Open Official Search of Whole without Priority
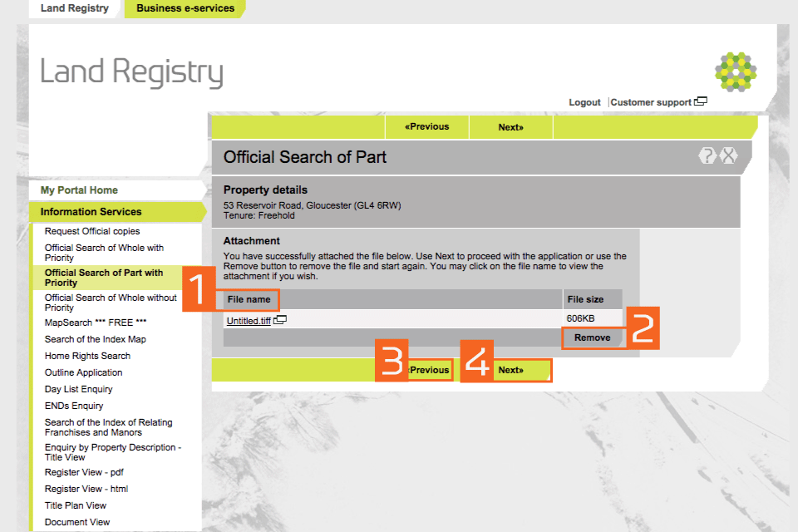798x532 pixels. pyautogui.click(x=111, y=303)
